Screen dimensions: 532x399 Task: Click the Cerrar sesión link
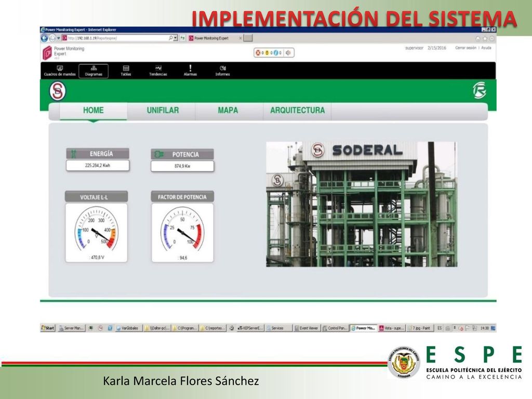[x=465, y=48]
